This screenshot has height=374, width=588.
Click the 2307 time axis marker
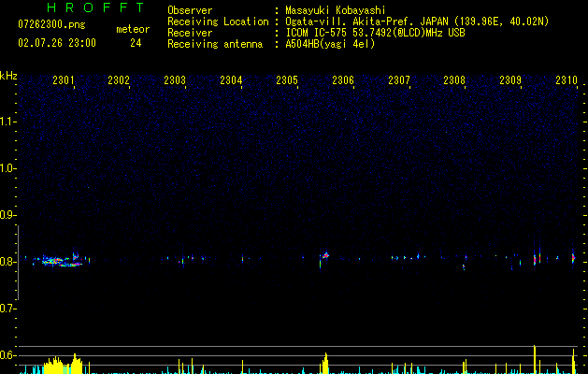(399, 80)
